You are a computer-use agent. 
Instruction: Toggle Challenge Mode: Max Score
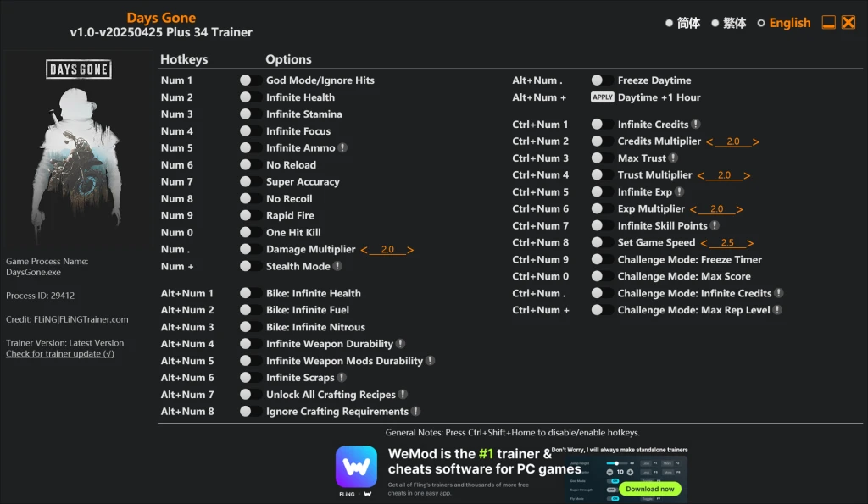pos(602,276)
